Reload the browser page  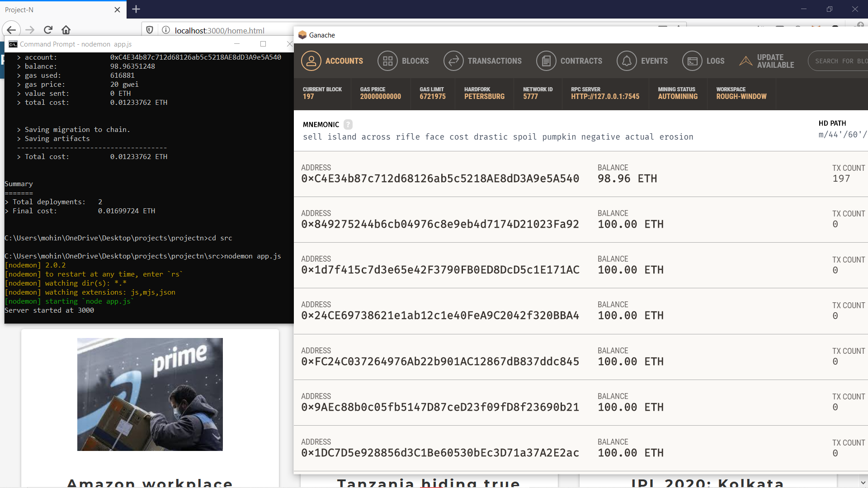48,30
